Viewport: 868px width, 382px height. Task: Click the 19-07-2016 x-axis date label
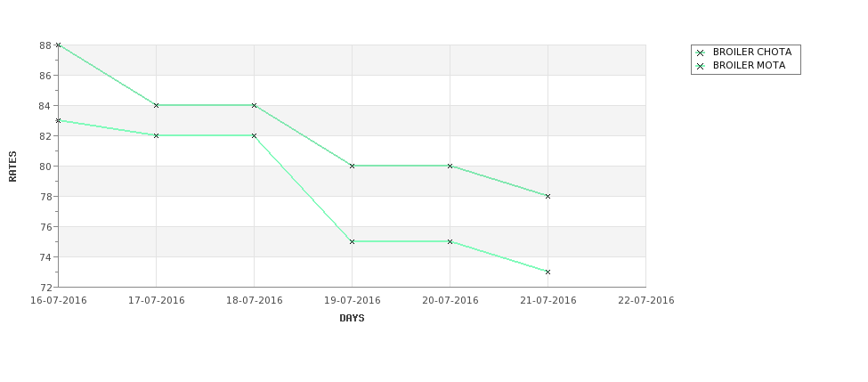pyautogui.click(x=352, y=301)
